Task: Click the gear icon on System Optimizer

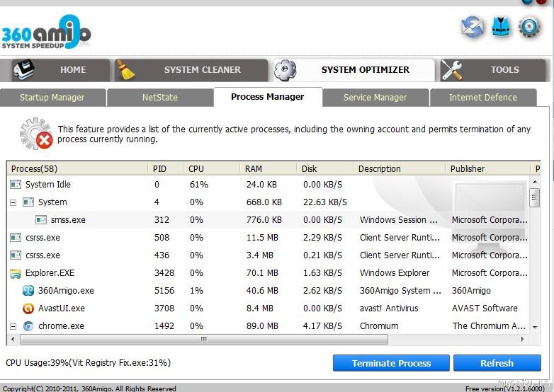Action: point(285,70)
